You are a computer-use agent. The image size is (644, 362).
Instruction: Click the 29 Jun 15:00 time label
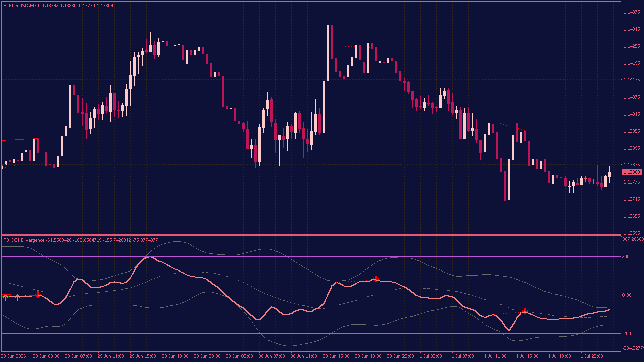(x=143, y=356)
